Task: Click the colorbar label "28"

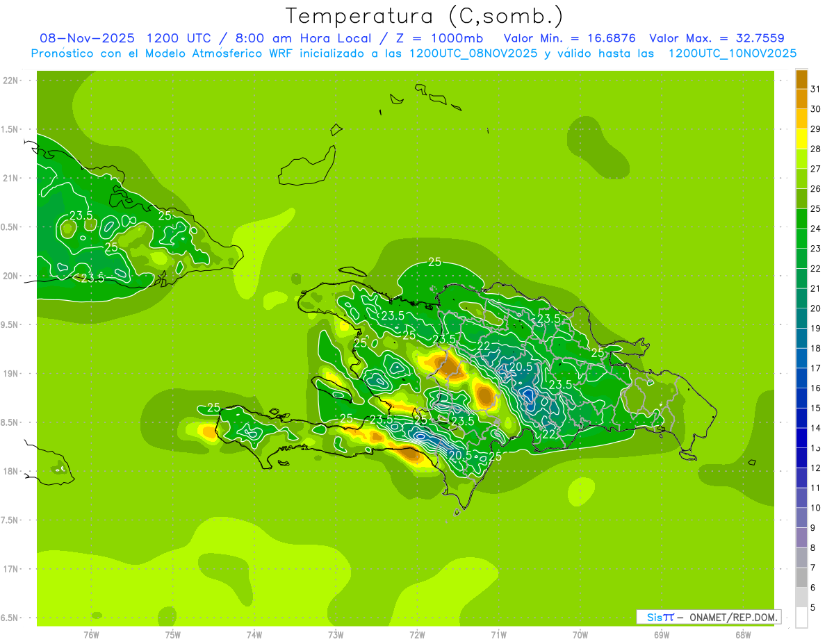Action: (815, 149)
